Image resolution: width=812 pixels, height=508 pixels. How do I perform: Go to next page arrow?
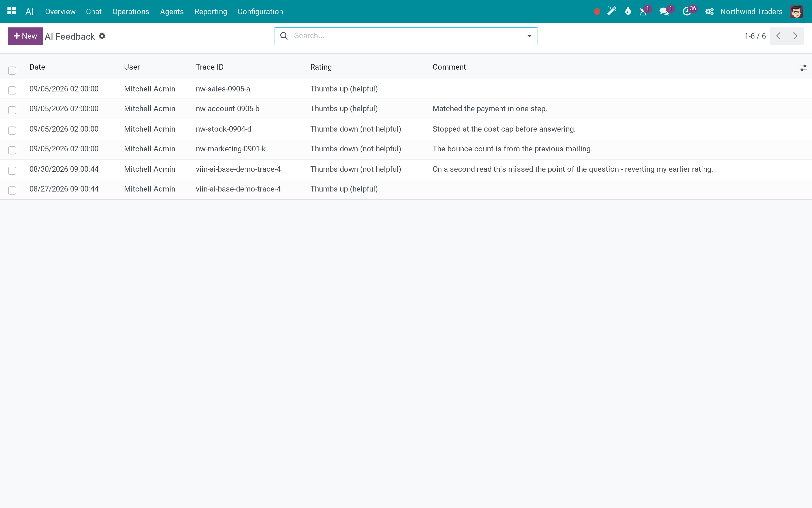click(x=795, y=36)
